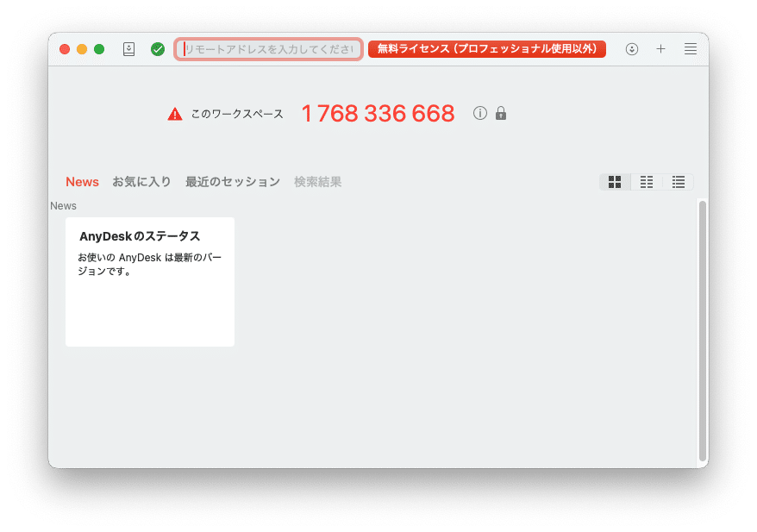Click the lock icon beside the ID

[501, 114]
